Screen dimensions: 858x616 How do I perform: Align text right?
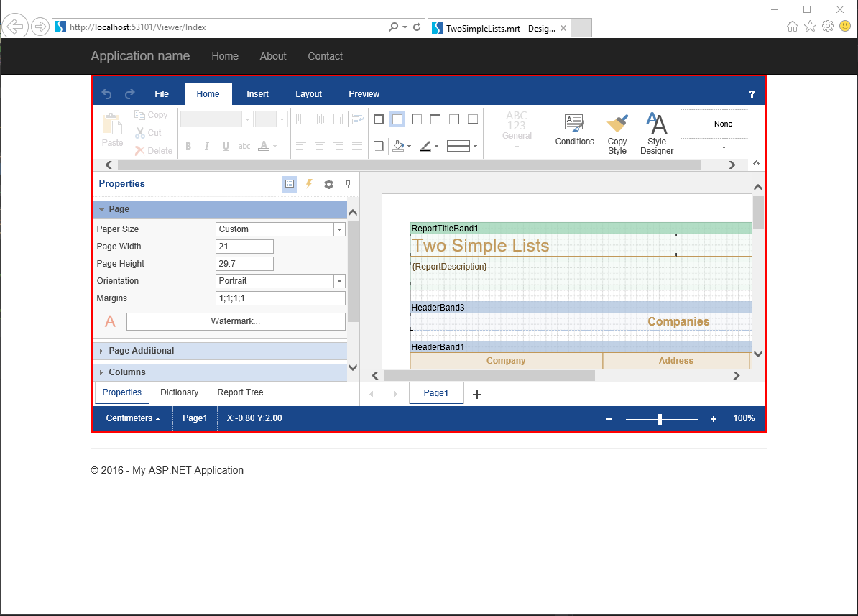point(338,146)
